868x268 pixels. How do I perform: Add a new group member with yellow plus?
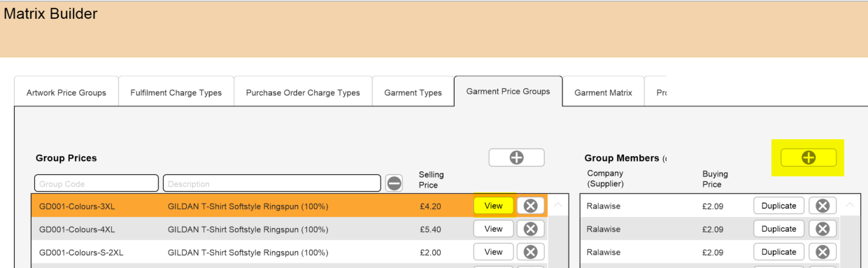coord(809,157)
